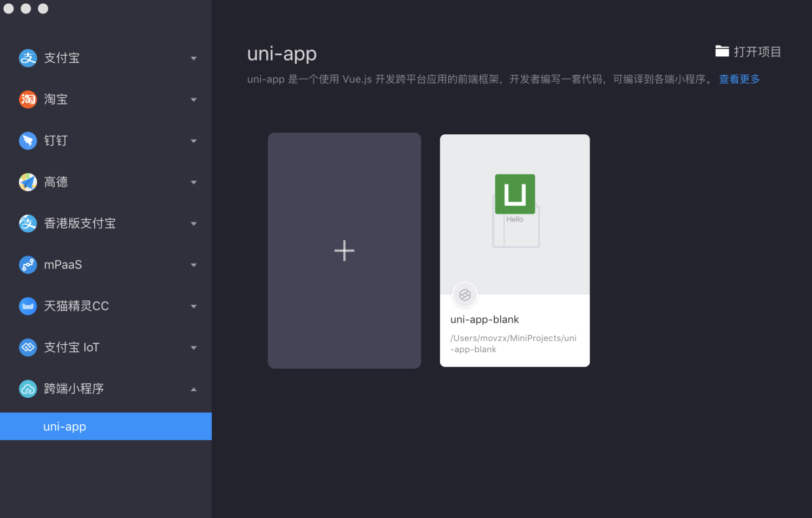
Task: Click the uni-app page heading
Action: coord(282,54)
